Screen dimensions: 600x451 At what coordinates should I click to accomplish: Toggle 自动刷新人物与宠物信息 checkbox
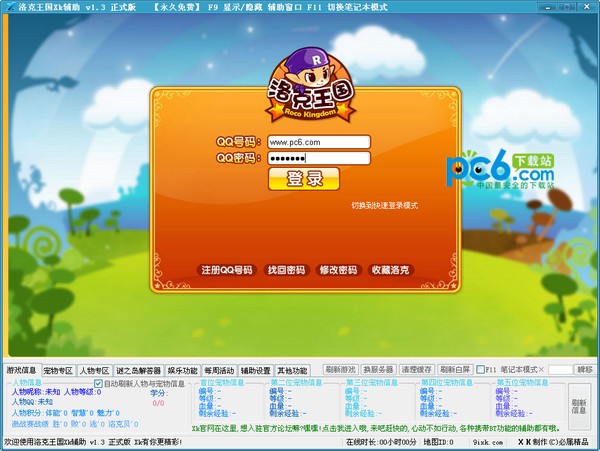(x=98, y=383)
